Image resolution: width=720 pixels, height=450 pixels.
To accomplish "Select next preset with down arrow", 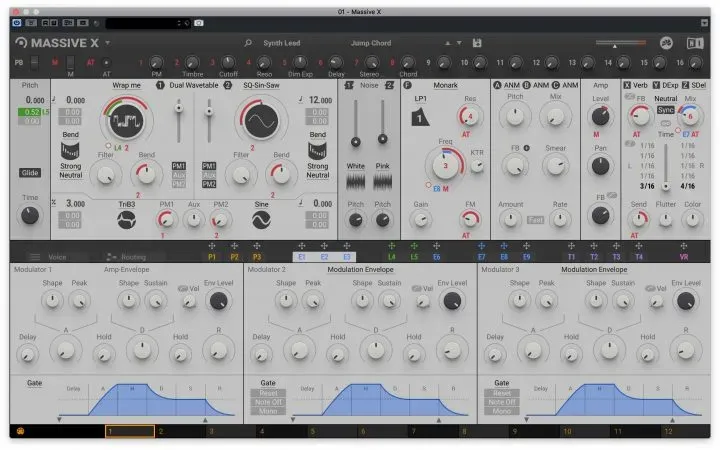I will [459, 43].
